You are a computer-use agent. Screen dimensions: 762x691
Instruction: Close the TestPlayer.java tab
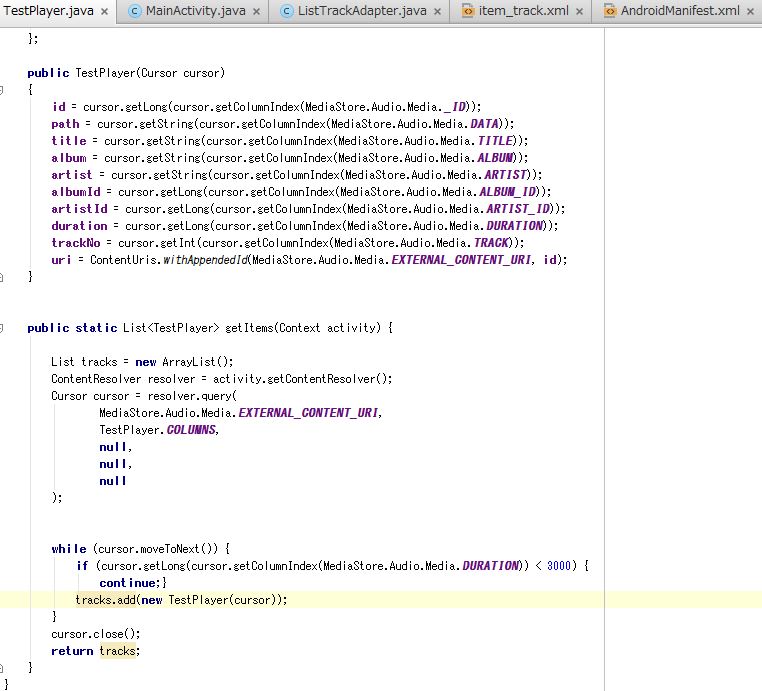104,12
